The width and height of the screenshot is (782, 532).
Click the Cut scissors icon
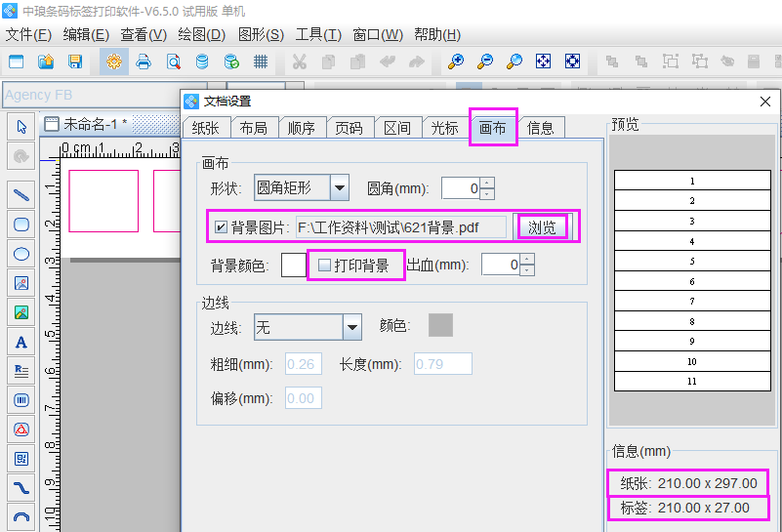pyautogui.click(x=300, y=61)
